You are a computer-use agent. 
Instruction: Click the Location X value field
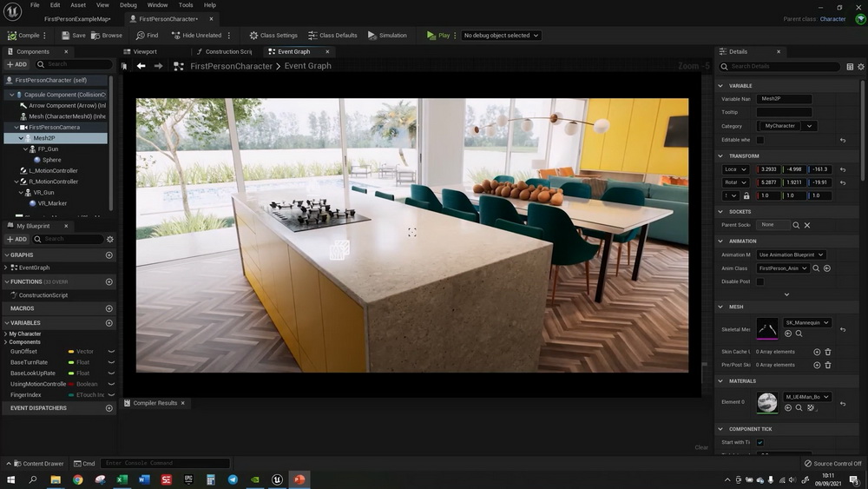pyautogui.click(x=768, y=169)
